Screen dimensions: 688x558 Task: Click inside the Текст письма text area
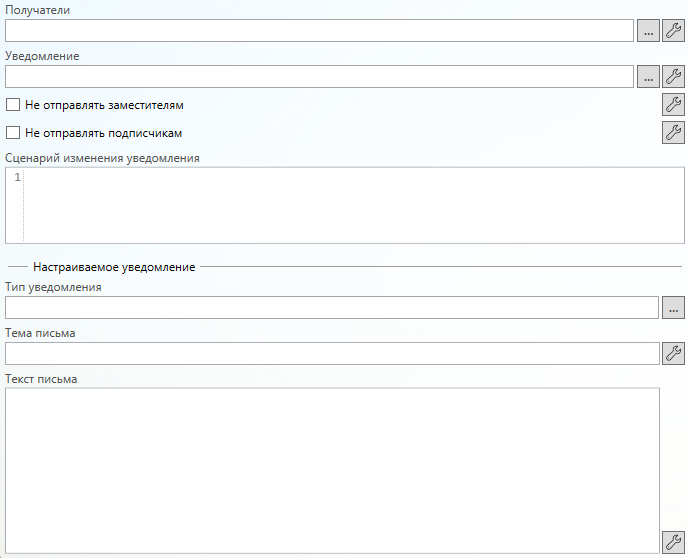(331, 470)
